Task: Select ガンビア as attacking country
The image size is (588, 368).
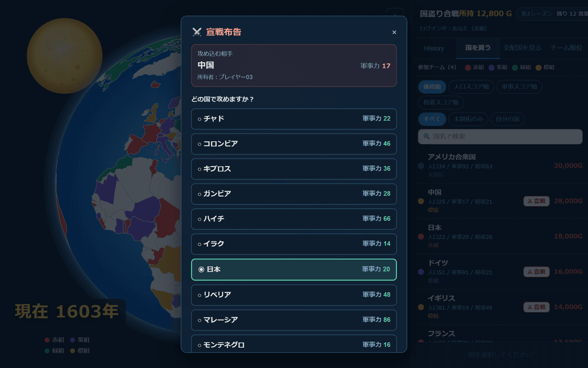Action: coord(294,194)
